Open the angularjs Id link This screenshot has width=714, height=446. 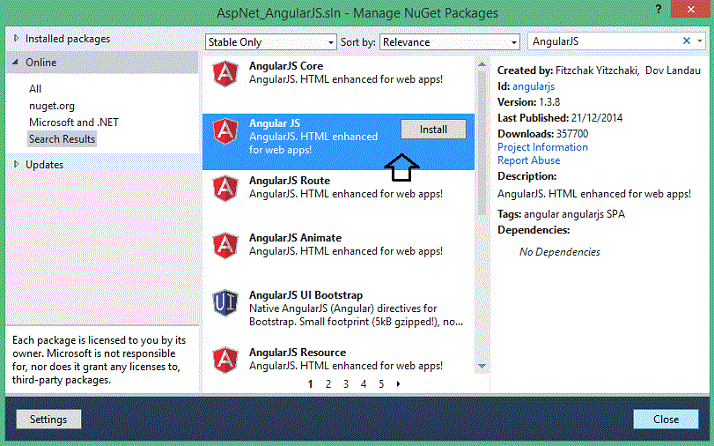click(533, 86)
